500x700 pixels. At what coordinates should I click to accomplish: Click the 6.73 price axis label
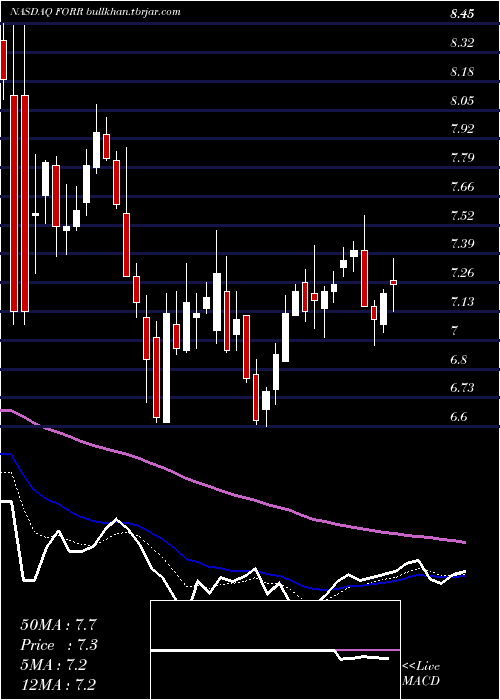tap(462, 388)
